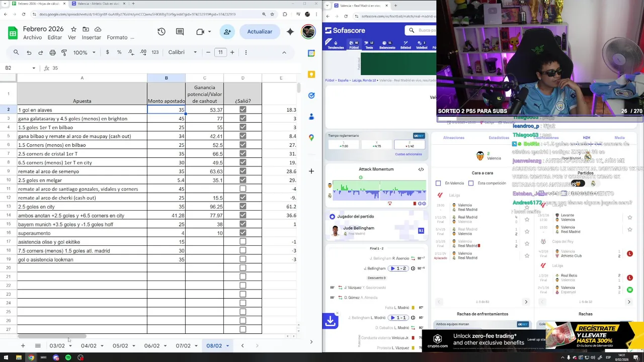Switch to the 05/02 sheet tab
The width and height of the screenshot is (644, 362).
[x=120, y=346]
